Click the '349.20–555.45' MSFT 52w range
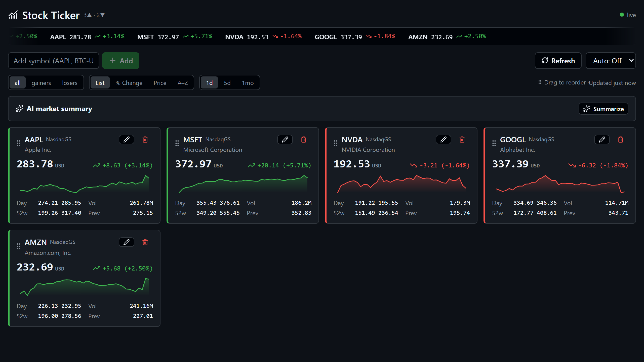This screenshot has height=362, width=644. [x=218, y=213]
